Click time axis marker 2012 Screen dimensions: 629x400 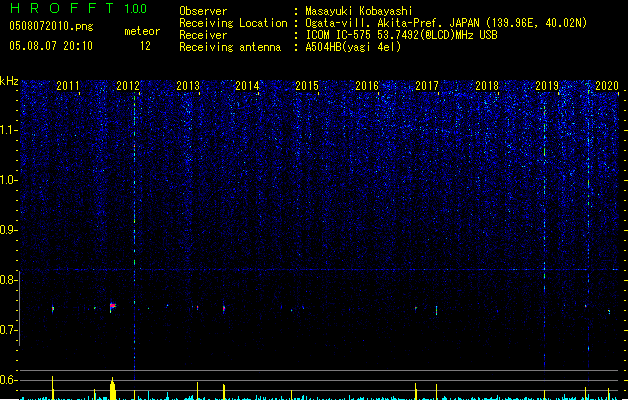128,86
